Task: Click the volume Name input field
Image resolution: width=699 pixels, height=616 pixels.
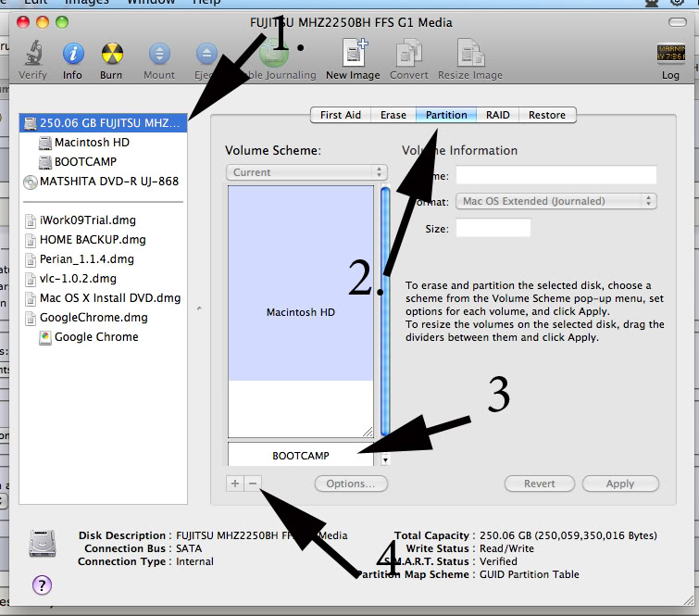Action: coord(555,175)
